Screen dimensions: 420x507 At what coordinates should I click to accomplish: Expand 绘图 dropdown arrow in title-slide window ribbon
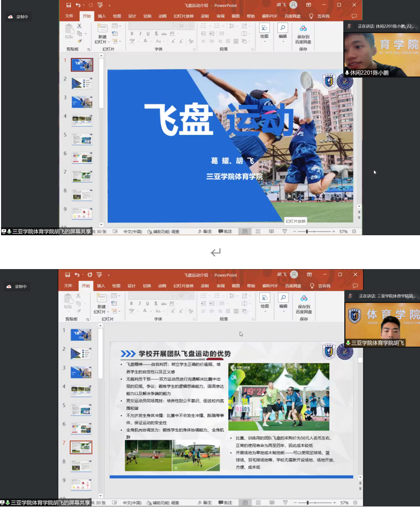click(x=264, y=41)
